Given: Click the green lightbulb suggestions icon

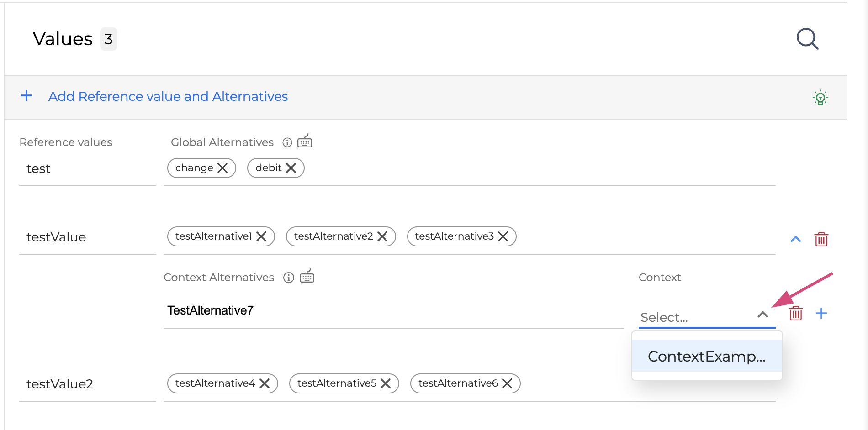Looking at the screenshot, I should pyautogui.click(x=820, y=98).
